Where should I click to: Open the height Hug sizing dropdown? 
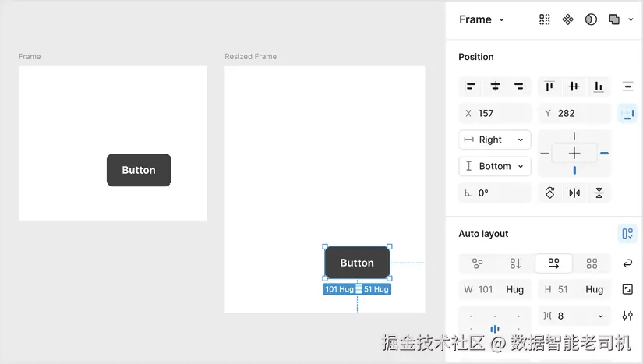[594, 289]
